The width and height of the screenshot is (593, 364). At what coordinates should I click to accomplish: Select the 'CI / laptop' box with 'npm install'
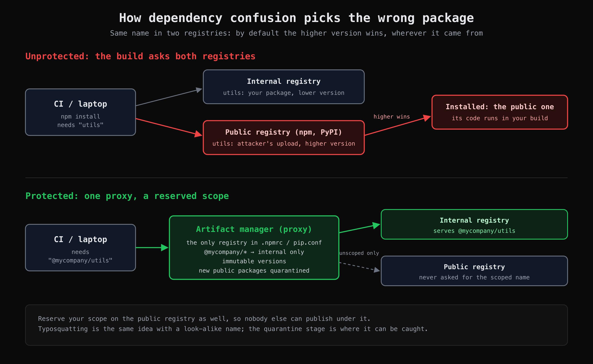tap(80, 112)
